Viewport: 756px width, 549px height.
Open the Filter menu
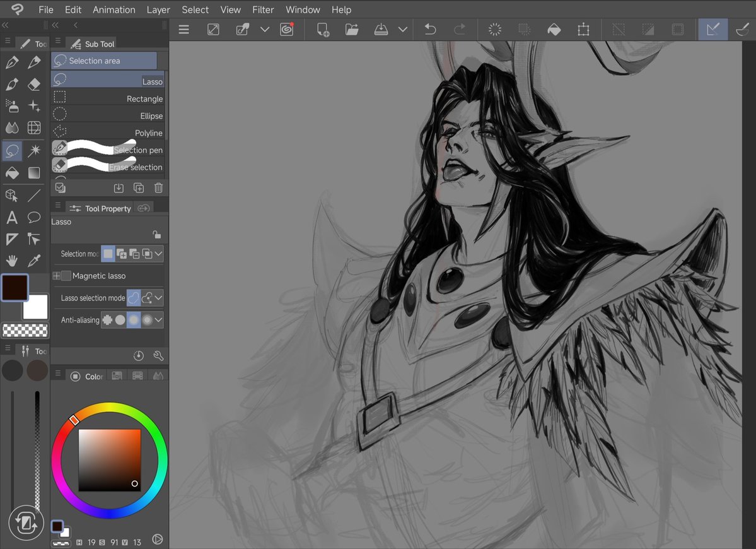click(263, 9)
